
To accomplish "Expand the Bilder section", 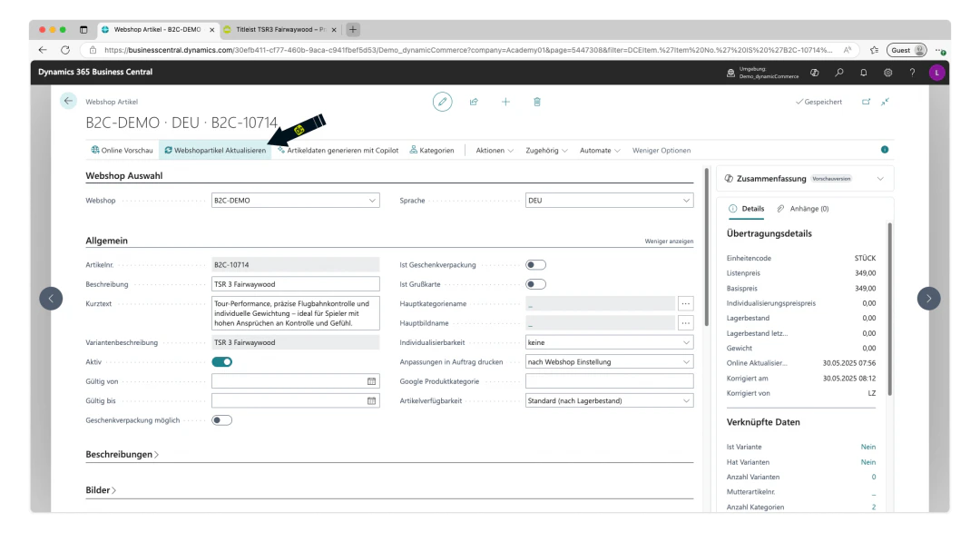I will click(101, 490).
